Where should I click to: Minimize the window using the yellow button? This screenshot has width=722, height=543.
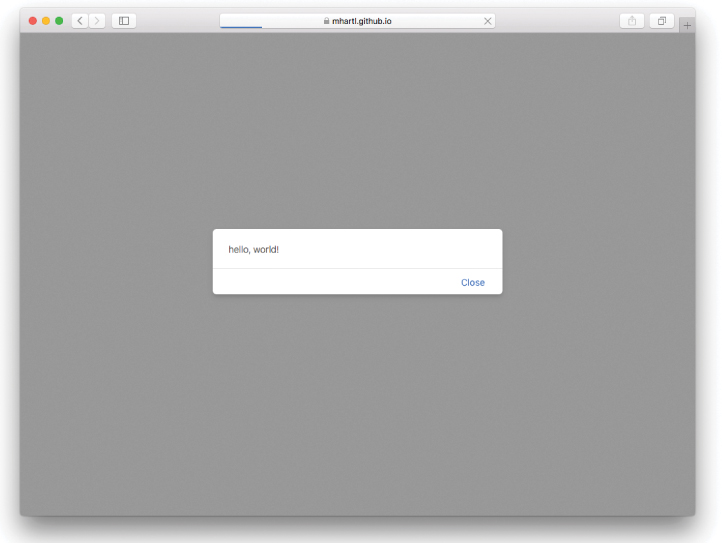[46, 21]
